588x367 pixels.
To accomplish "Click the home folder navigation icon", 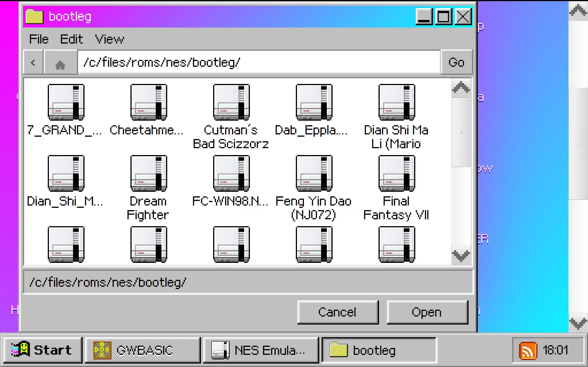I will (60, 63).
